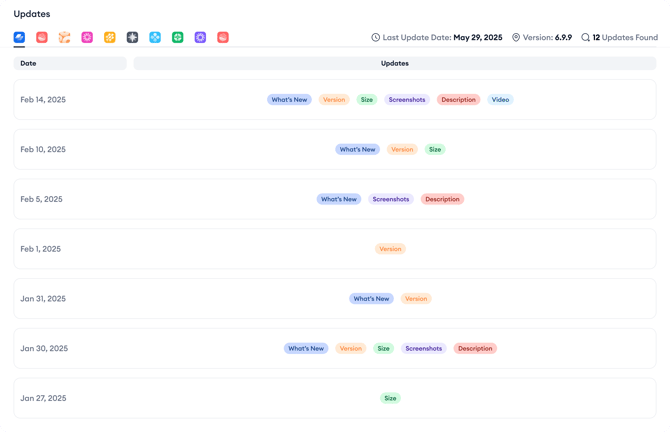Choose the dark gray star app icon
Screen dimensions: 670x432
pyautogui.click(x=132, y=37)
